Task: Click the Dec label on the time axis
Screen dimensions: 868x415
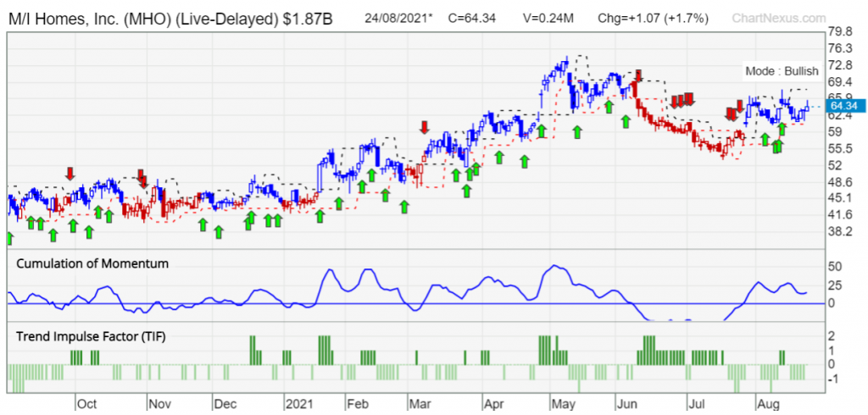Action: coord(226,404)
